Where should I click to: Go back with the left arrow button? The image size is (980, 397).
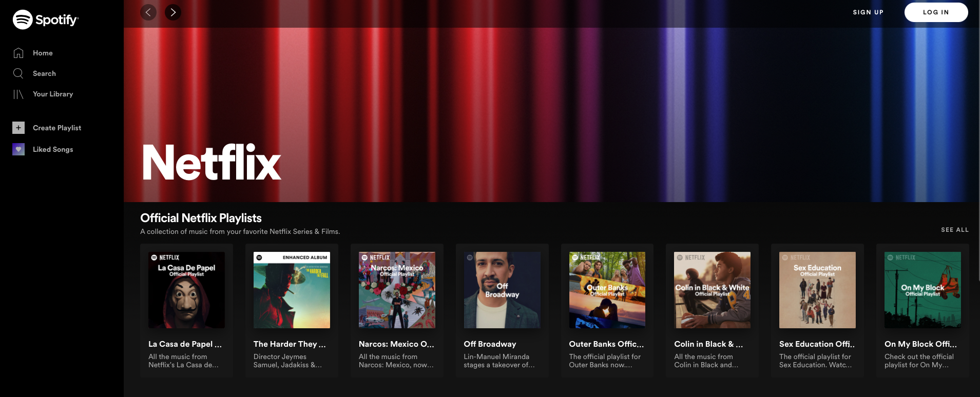148,12
